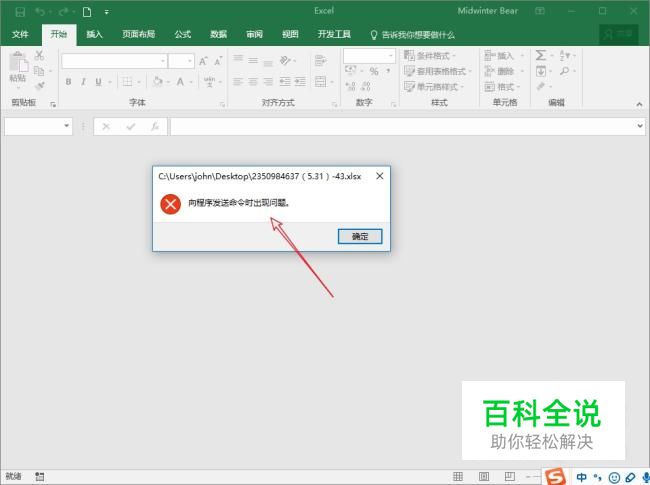Click the Sort and Filter icon
This screenshot has width=650, height=485.
565,55
